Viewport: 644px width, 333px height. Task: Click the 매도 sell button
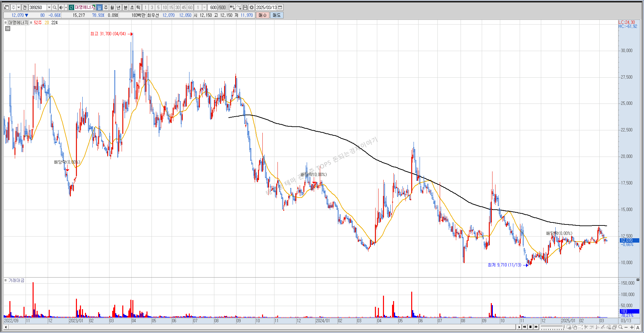[x=276, y=15]
